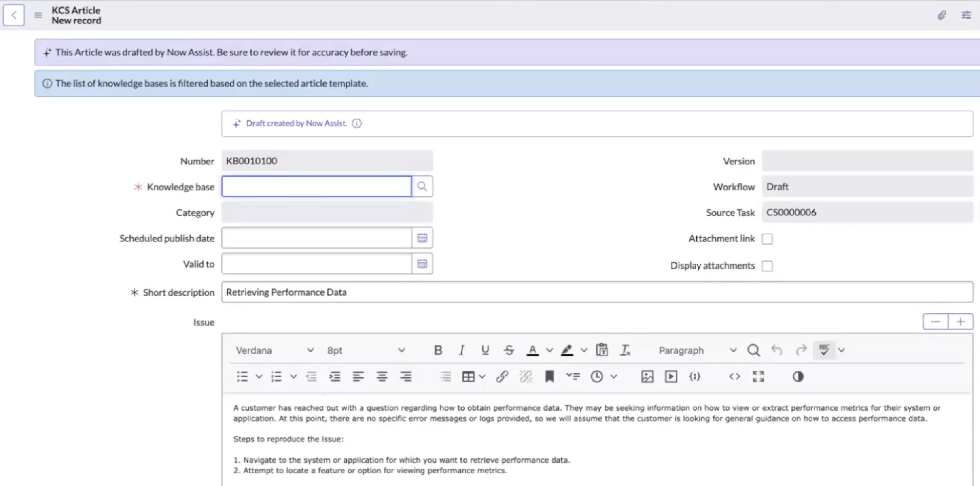The image size is (980, 486).
Task: Go back using the back arrow button
Action: [x=14, y=15]
